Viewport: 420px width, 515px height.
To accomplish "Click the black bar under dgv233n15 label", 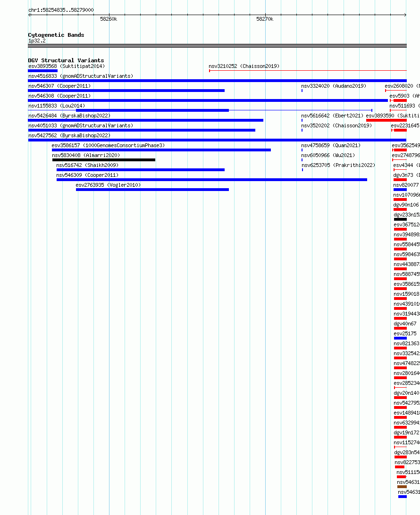I will coord(400,219).
